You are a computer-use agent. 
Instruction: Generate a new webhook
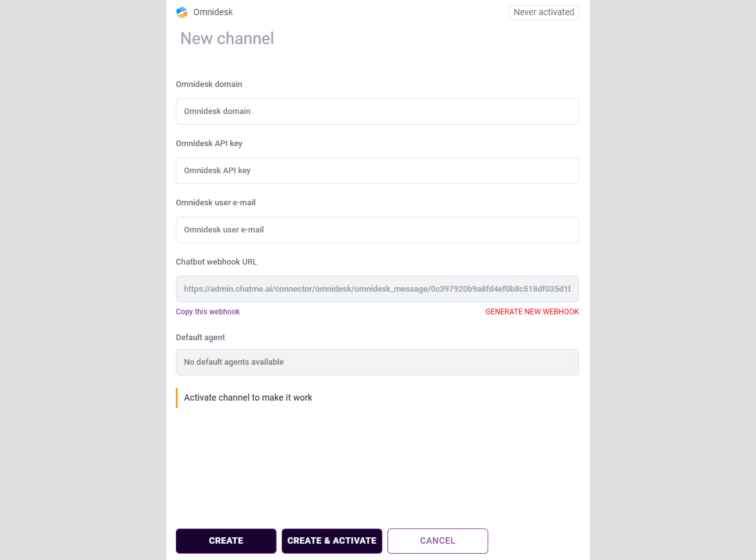click(532, 312)
